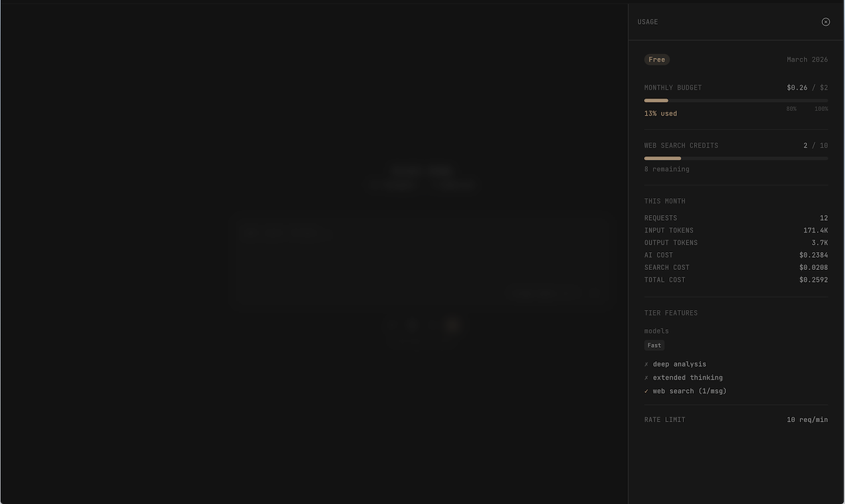This screenshot has width=845, height=504.
Task: Close the Usage panel
Action: pos(826,21)
